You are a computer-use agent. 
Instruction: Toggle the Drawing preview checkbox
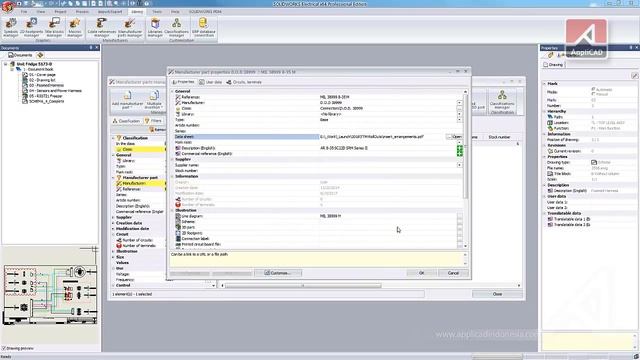coord(4,348)
